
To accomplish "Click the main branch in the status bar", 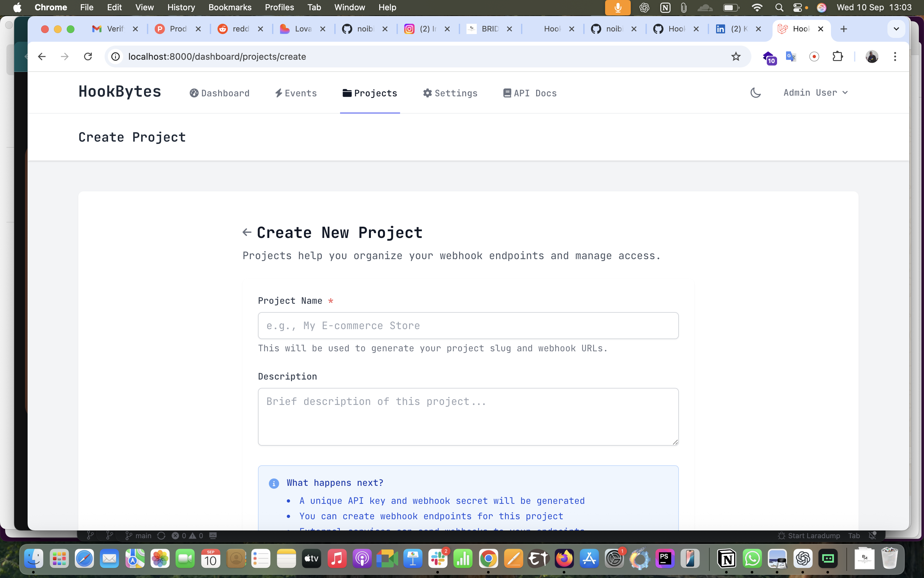I will click(139, 536).
